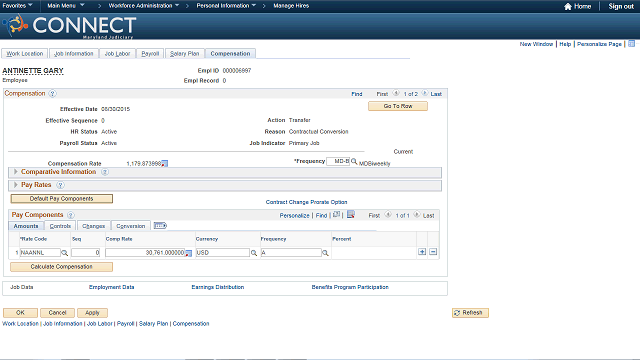Add a pay component row with plus icon
The height and width of the screenshot is (360, 640).
pyautogui.click(x=422, y=252)
